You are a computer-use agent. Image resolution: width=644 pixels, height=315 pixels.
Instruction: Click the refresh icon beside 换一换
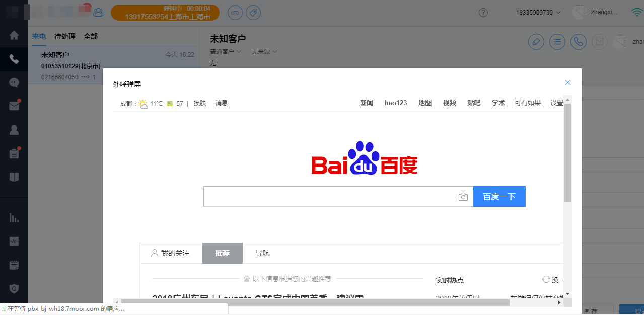[x=546, y=280]
